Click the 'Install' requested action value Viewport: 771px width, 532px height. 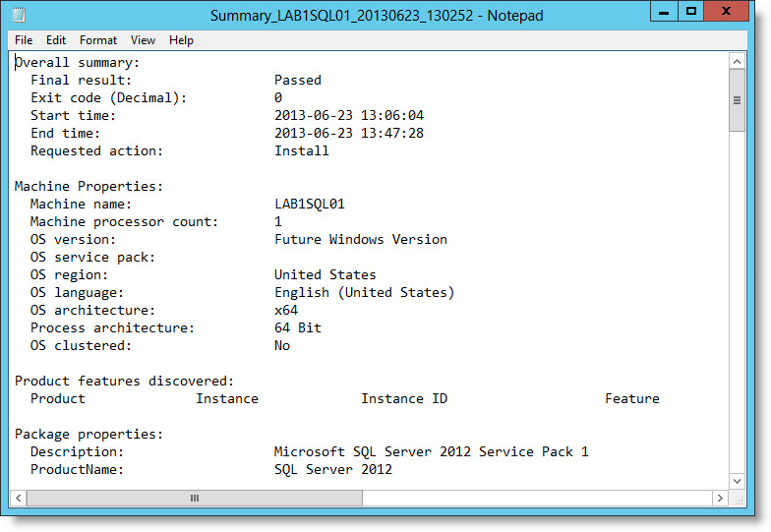click(301, 151)
